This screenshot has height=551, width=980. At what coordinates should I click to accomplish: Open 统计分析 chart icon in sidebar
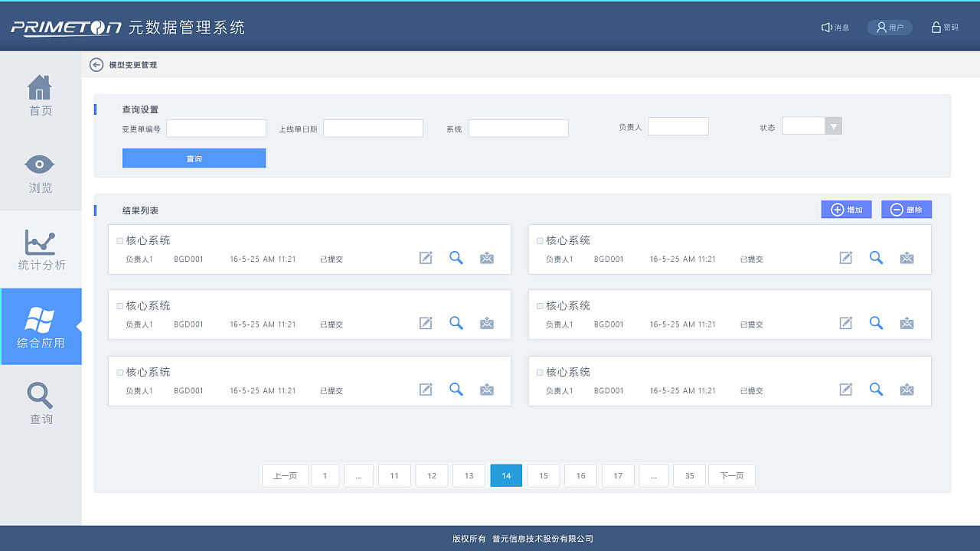coord(40,242)
